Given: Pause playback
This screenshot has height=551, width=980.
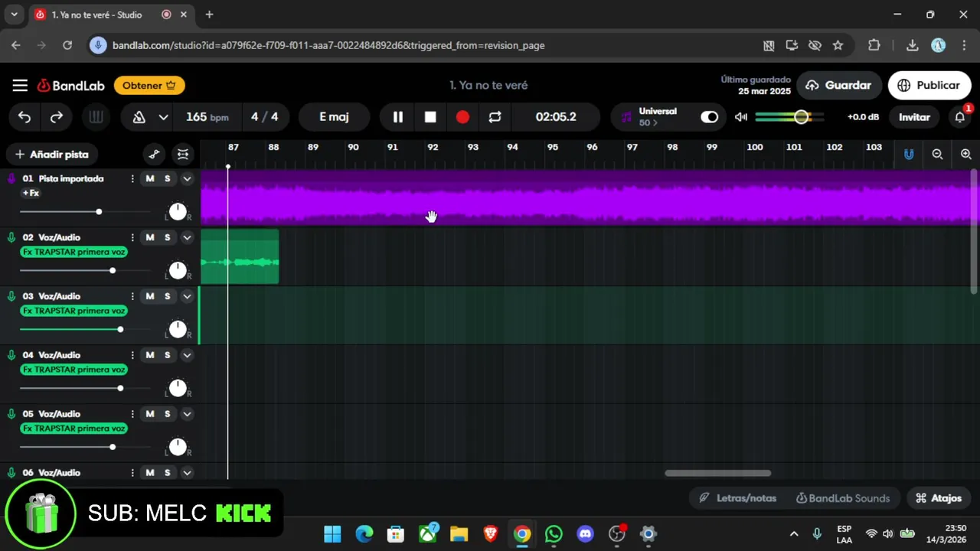Looking at the screenshot, I should tap(398, 117).
